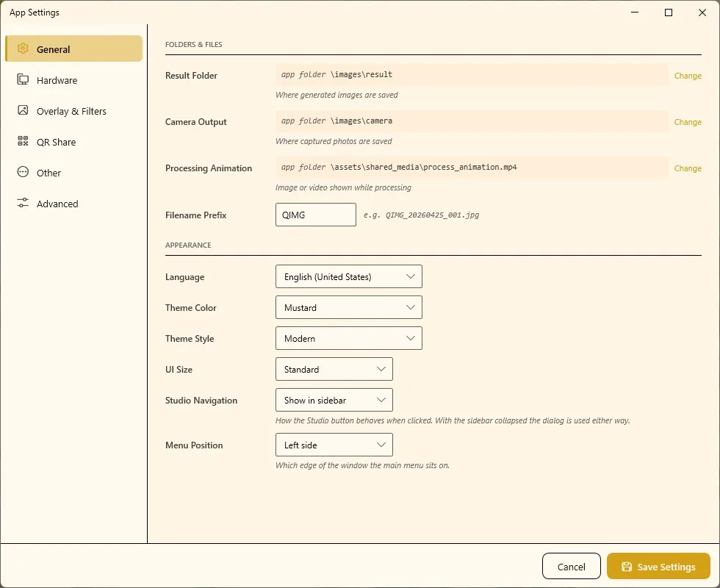Click the 'Where generated images are saved' hint
The height and width of the screenshot is (588, 720).
click(x=336, y=95)
